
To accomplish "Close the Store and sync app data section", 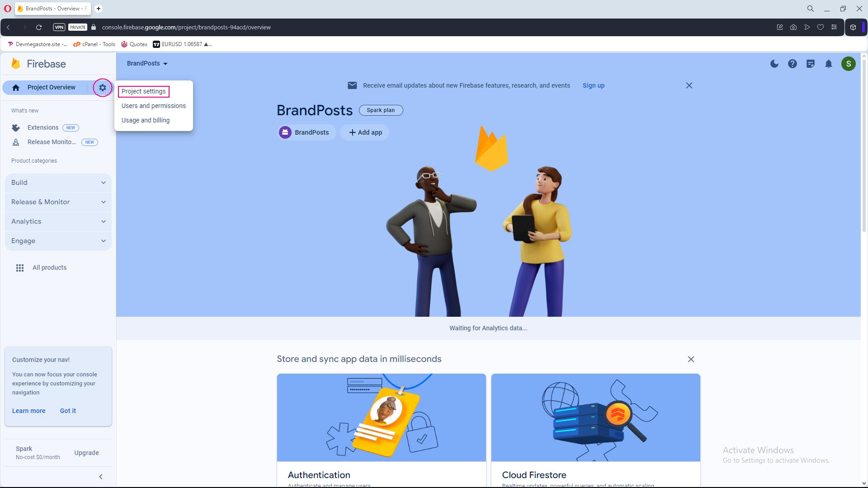I will pyautogui.click(x=691, y=359).
